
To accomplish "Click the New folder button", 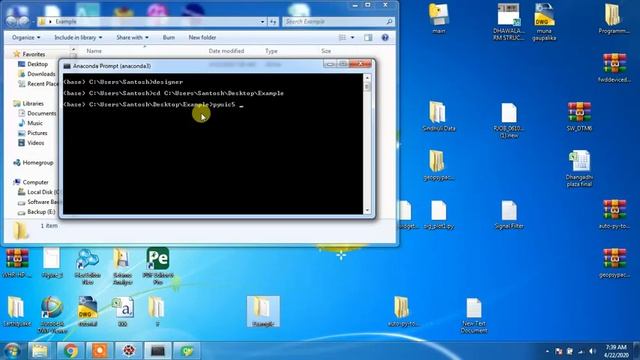I will pyautogui.click(x=202, y=38).
